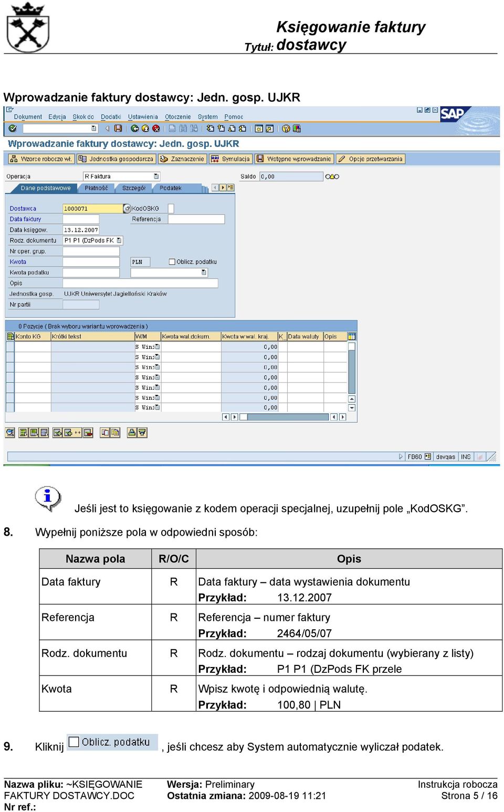The image size is (504, 812).
Task: Open W/M dropdown in third table row
Action: pos(157,367)
